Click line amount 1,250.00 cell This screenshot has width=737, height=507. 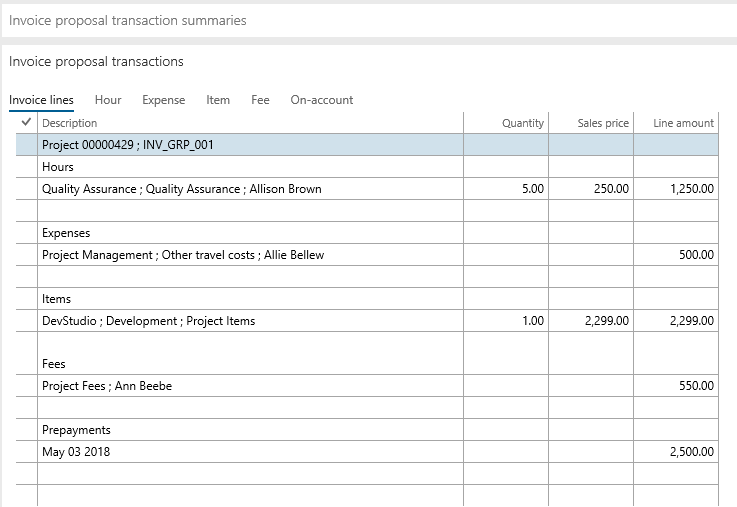pyautogui.click(x=676, y=189)
